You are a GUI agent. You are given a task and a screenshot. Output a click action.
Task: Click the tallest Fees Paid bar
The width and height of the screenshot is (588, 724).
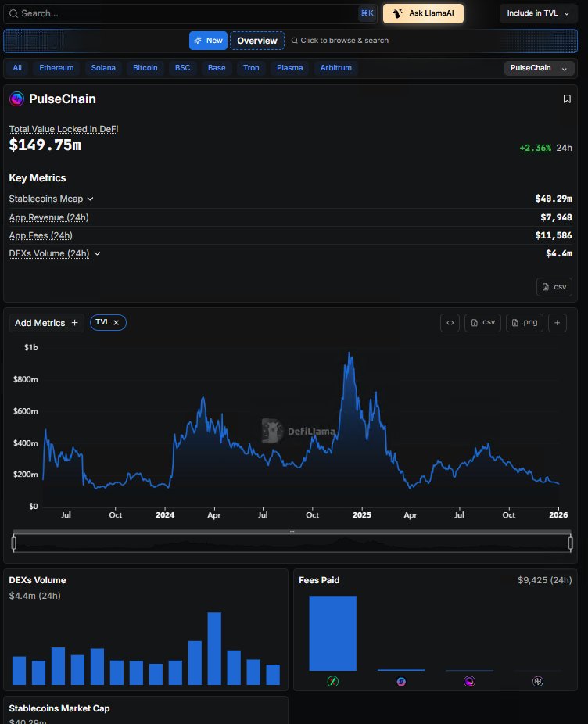pos(332,633)
